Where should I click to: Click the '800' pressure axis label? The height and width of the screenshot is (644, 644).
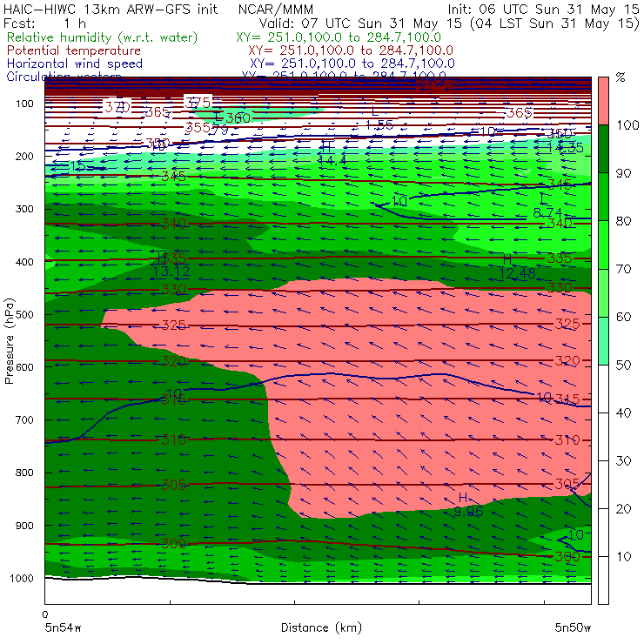pos(24,473)
